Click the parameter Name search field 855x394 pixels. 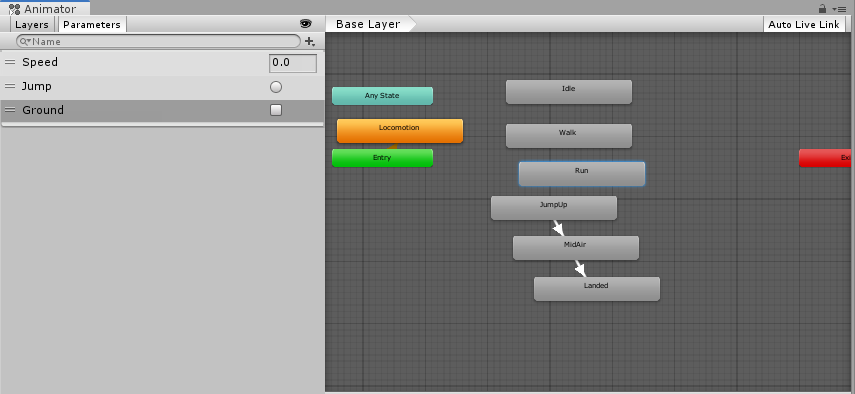(x=158, y=41)
